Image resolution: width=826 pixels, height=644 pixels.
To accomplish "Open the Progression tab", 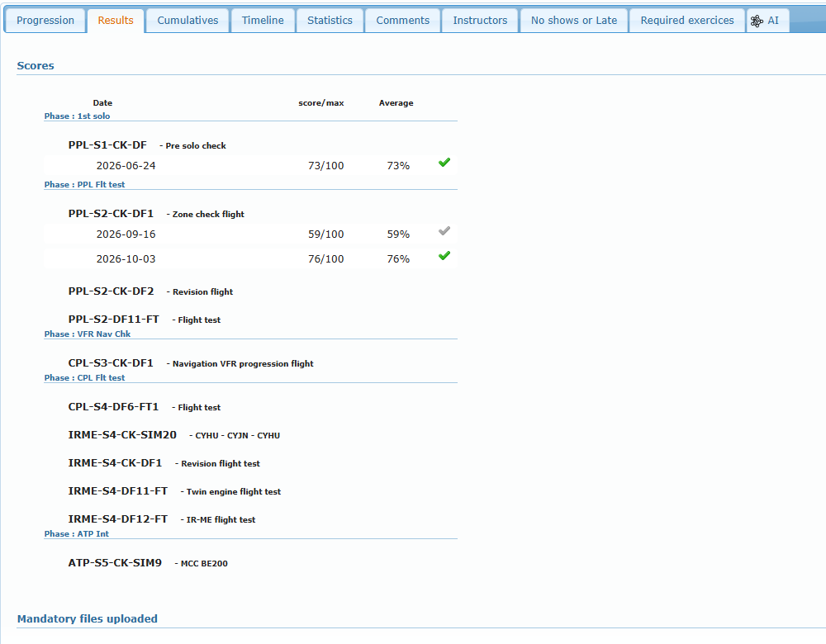I will [45, 21].
